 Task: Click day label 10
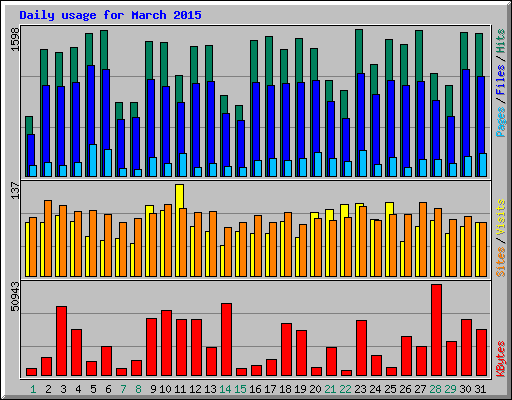click(165, 389)
